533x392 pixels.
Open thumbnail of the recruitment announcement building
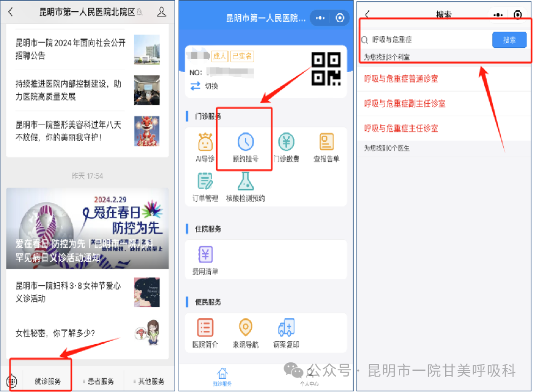(147, 50)
